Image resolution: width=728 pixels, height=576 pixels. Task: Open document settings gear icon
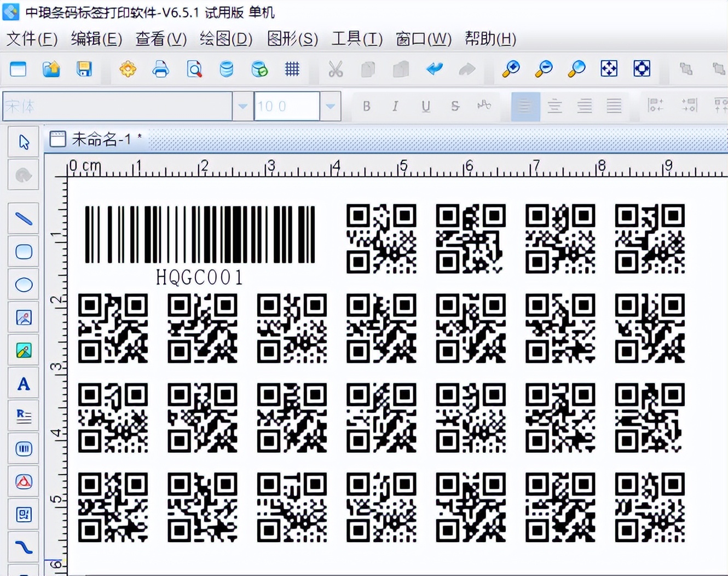pos(128,69)
